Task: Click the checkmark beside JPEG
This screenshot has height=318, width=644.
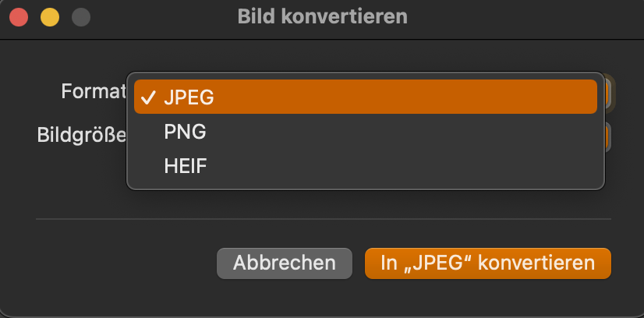Action: click(148, 97)
